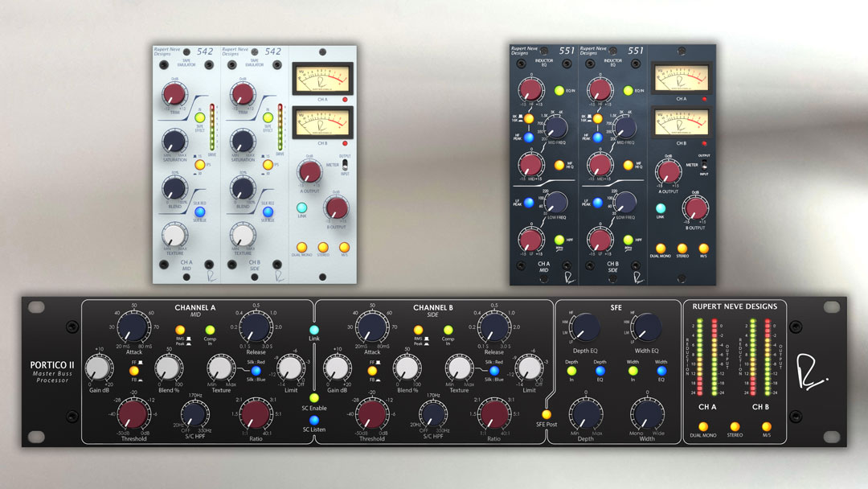Select Dual Mono mode on the 551
Image resolution: width=868 pixels, height=489 pixels.
tap(661, 248)
